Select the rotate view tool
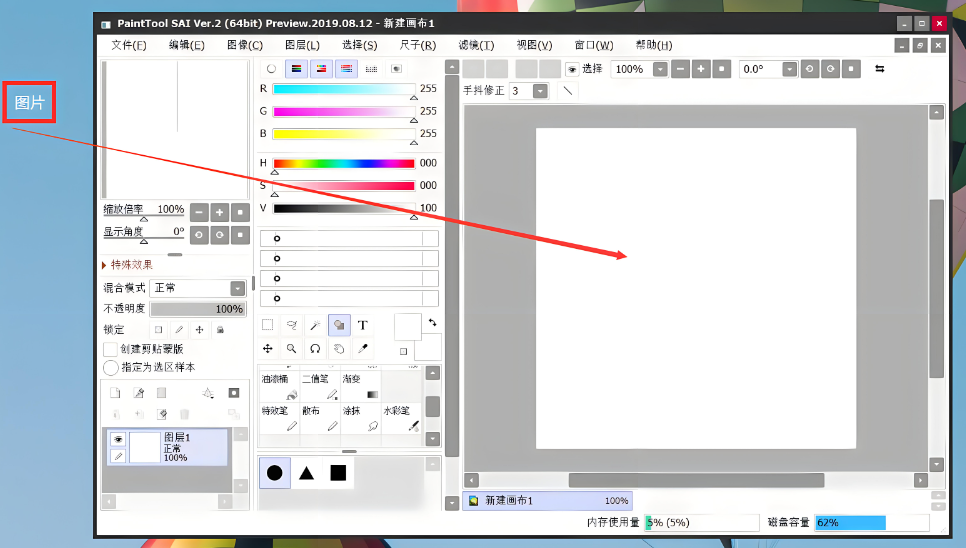This screenshot has height=548, width=966. coord(315,349)
